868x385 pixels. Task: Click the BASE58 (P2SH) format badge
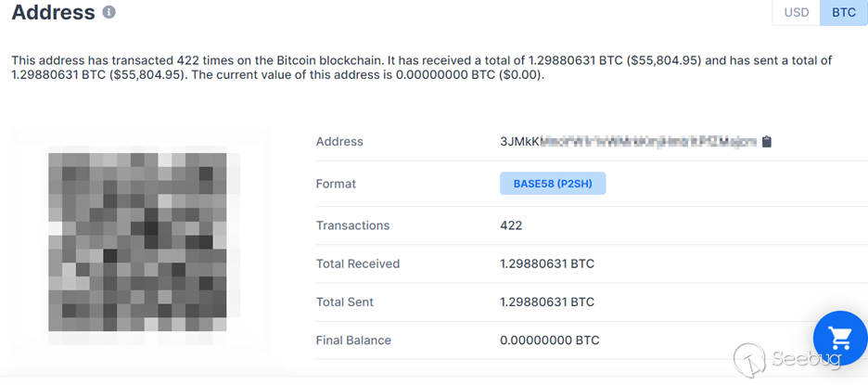[x=553, y=184]
